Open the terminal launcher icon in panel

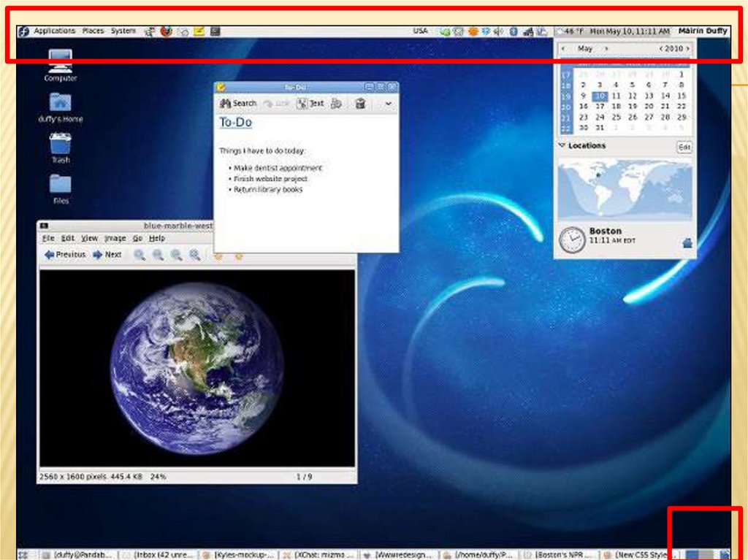(x=215, y=31)
